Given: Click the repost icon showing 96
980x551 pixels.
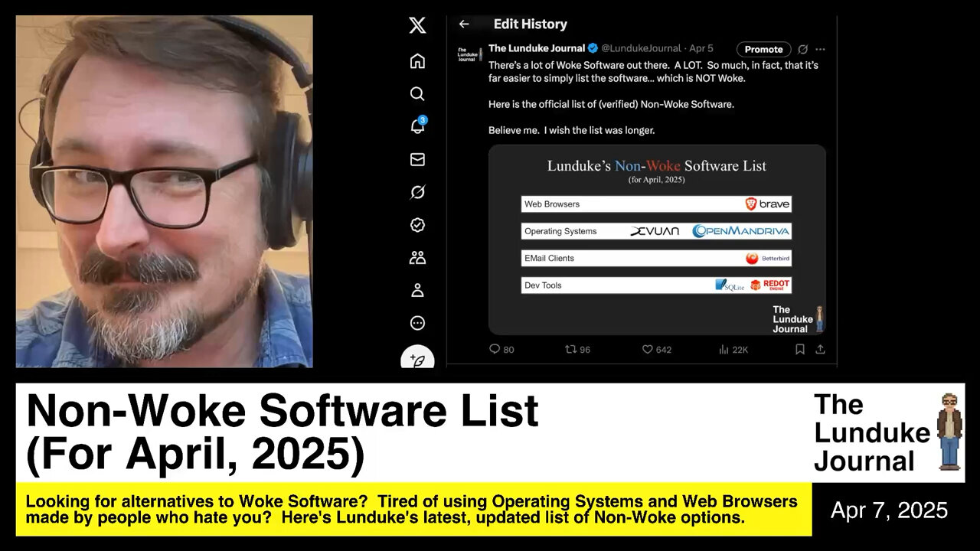Looking at the screenshot, I should 570,349.
